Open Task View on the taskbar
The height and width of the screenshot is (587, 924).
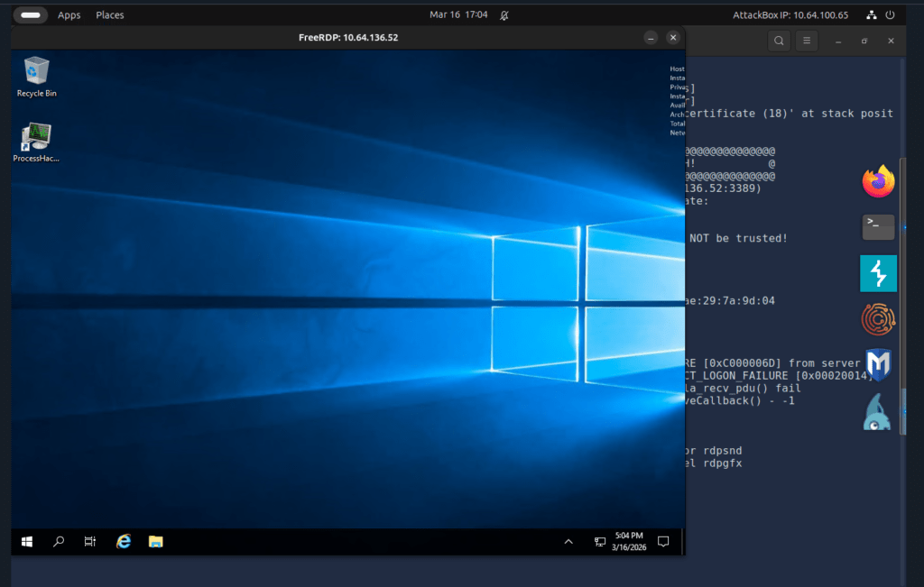[x=89, y=542]
